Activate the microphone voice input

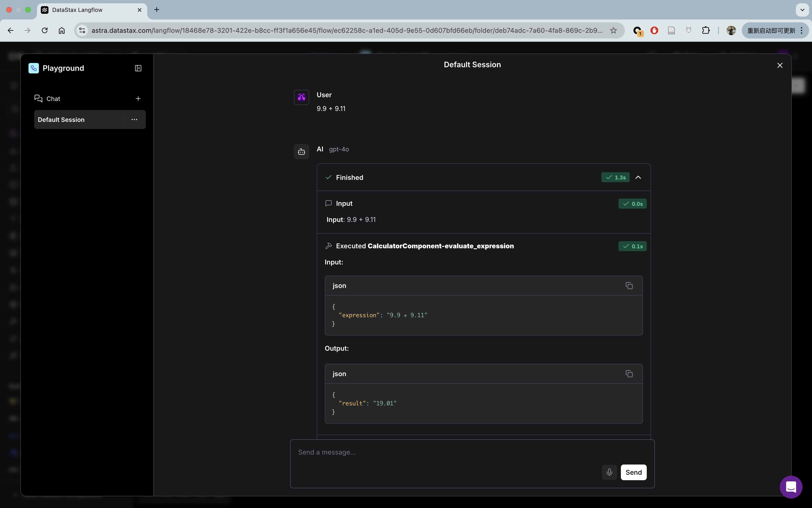pyautogui.click(x=609, y=472)
